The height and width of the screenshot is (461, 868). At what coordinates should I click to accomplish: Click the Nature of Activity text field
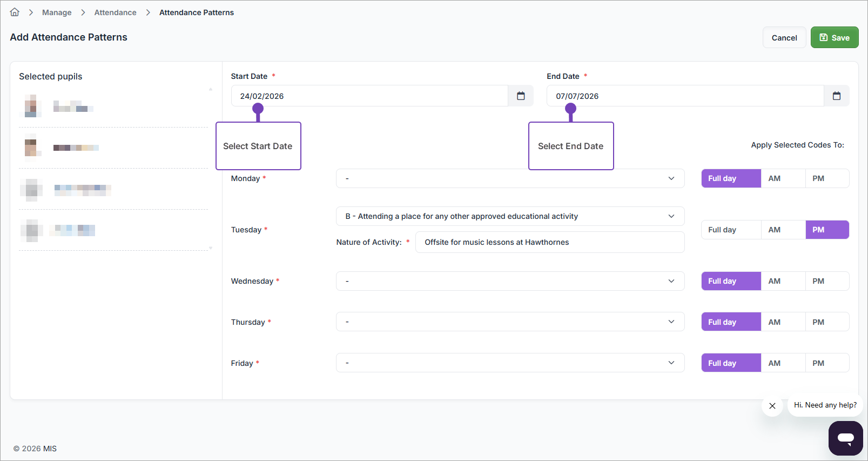[549, 242]
